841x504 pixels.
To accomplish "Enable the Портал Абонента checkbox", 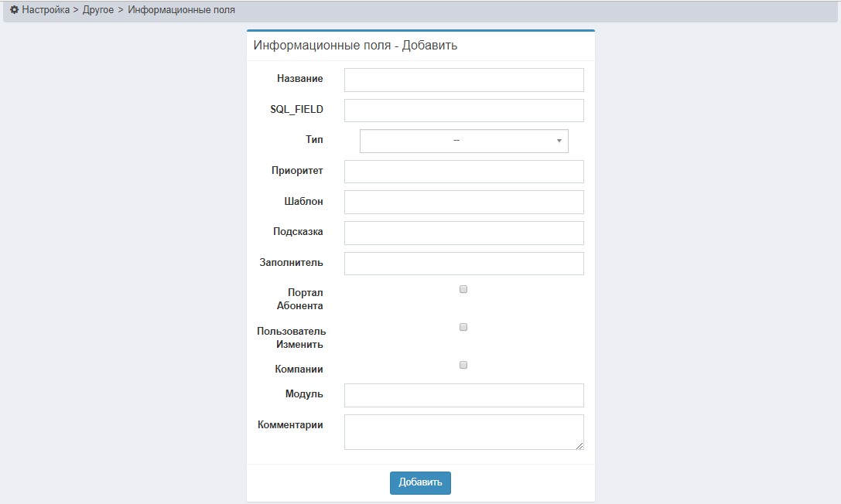I will coord(463,289).
